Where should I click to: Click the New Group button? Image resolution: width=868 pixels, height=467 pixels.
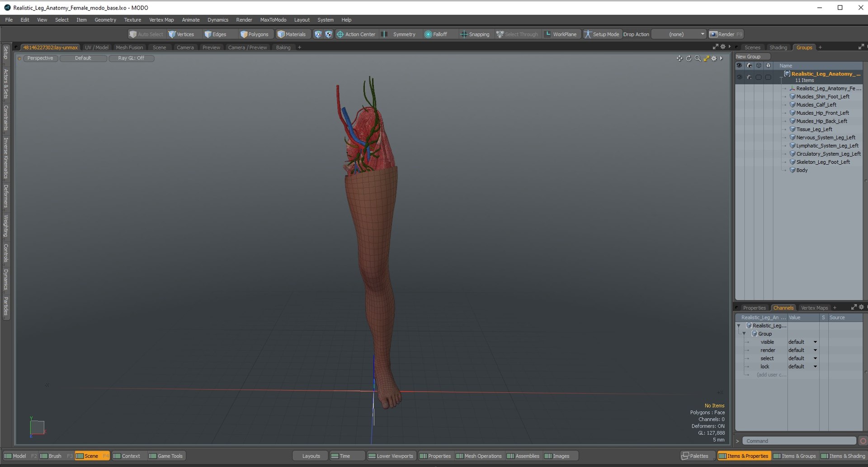[752, 57]
